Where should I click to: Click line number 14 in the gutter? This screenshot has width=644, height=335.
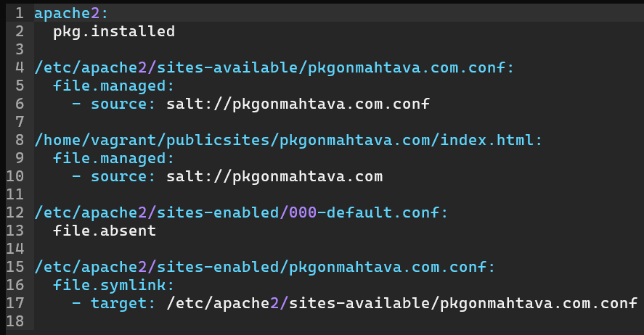click(15, 248)
